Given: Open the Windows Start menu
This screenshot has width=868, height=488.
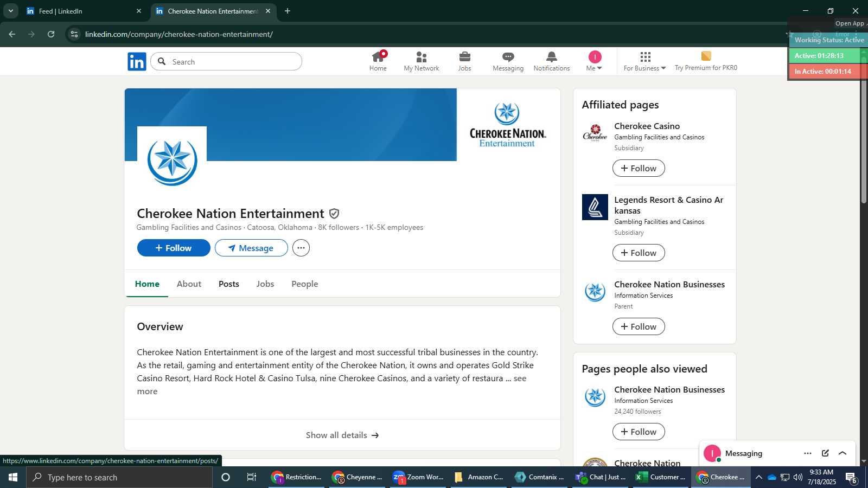Looking at the screenshot, I should 13,477.
